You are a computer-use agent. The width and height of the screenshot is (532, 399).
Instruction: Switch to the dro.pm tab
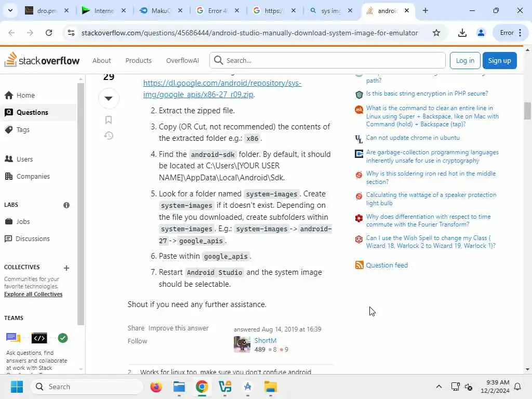tap(47, 10)
